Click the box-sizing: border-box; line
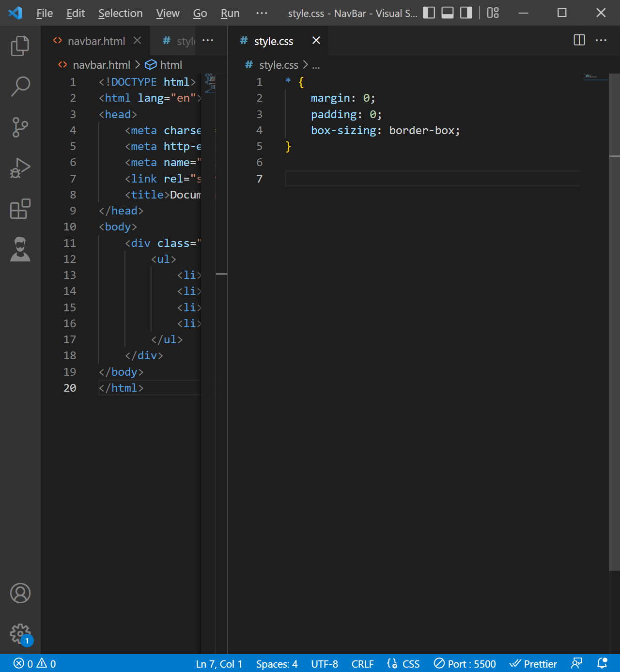Screen dimensions: 620x672 [386, 131]
